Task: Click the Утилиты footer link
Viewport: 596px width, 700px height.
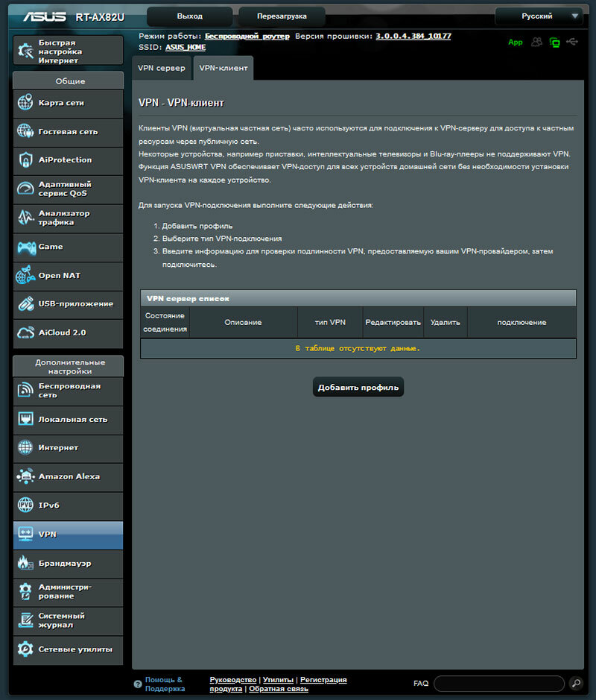Action: coord(278,679)
